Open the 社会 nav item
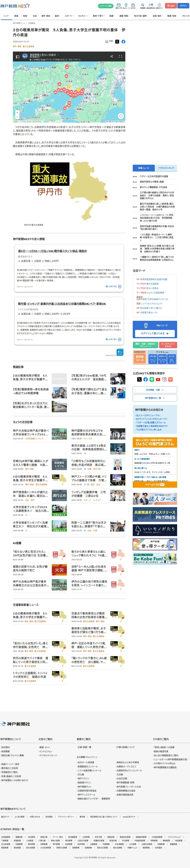This screenshot has width=190, height=868. (35, 16)
